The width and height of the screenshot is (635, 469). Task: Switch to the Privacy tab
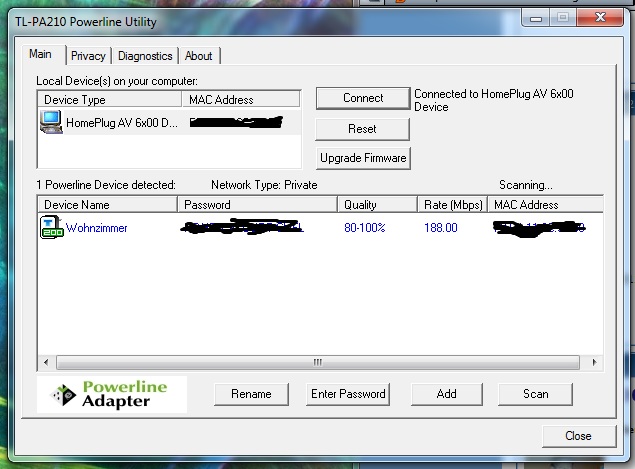point(88,56)
